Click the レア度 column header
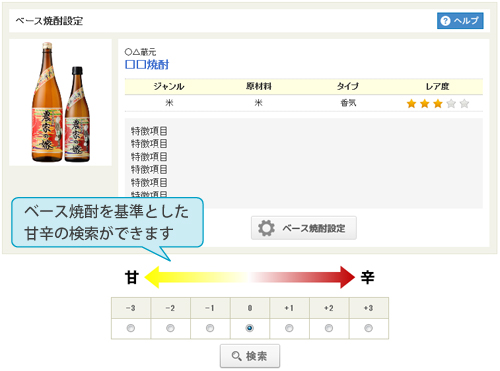This screenshot has height=371, width=500. [x=438, y=87]
